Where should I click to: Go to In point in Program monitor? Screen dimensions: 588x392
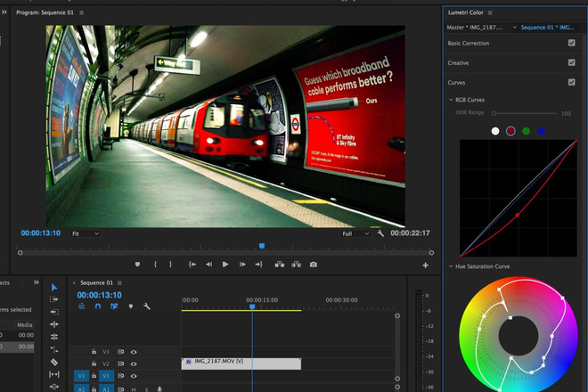coord(192,265)
